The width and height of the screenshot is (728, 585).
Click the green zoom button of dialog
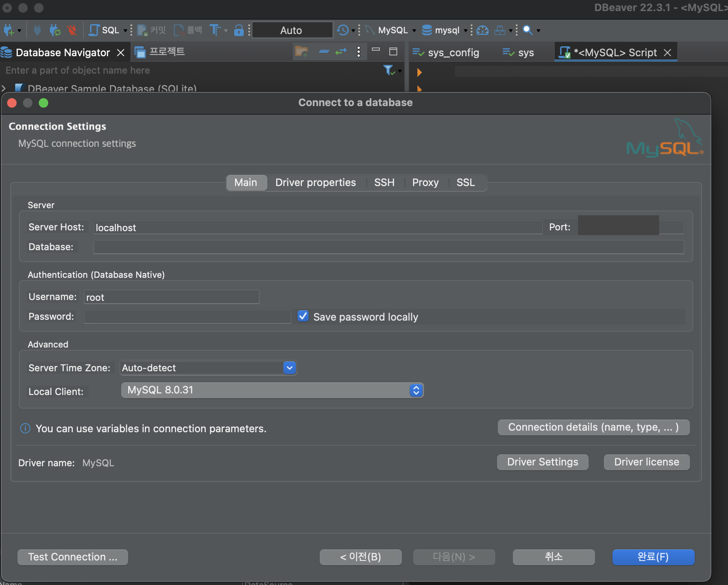point(44,103)
